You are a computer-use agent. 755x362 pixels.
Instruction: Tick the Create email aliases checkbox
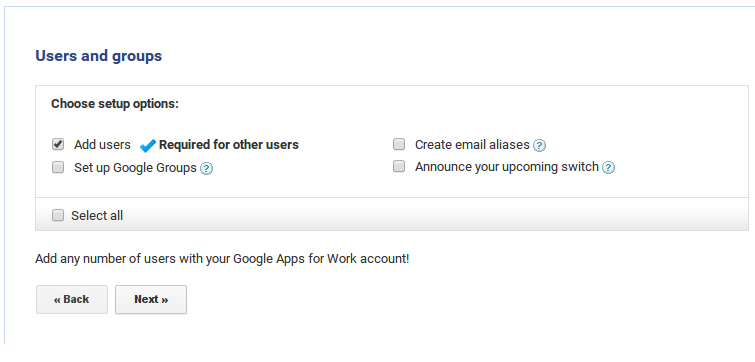coord(399,144)
